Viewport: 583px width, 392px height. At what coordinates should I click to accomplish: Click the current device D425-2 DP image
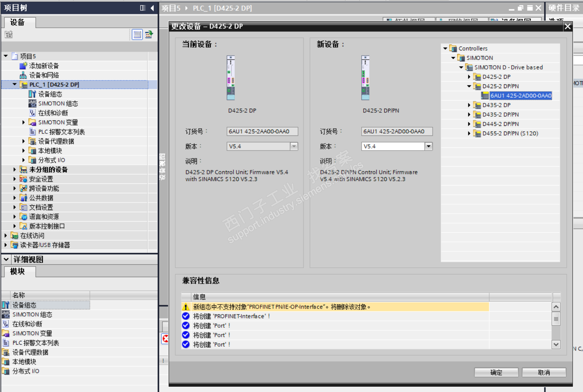231,78
